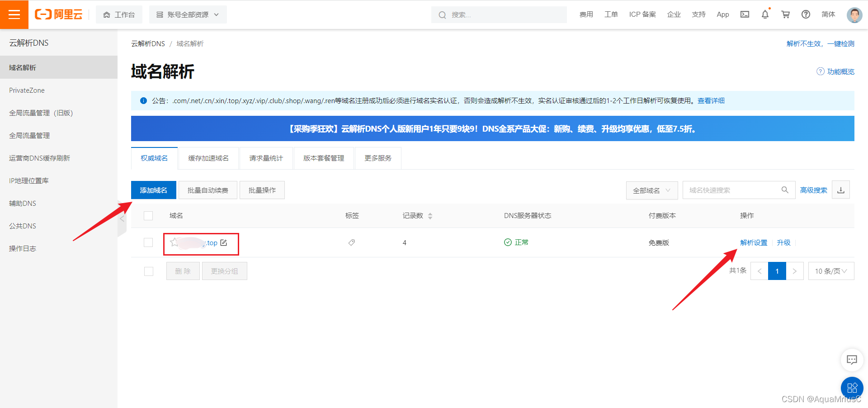
Task: Click the 工作台 button
Action: 119,14
